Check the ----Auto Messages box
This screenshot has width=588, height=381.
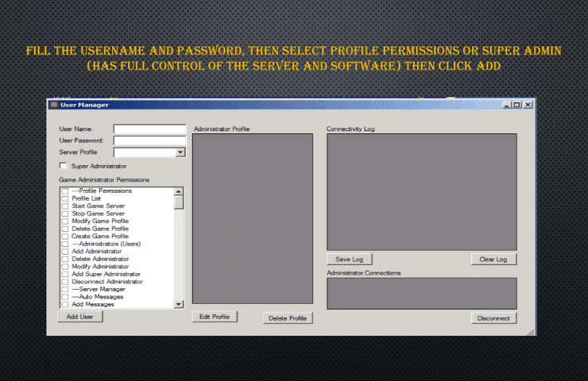tap(65, 297)
